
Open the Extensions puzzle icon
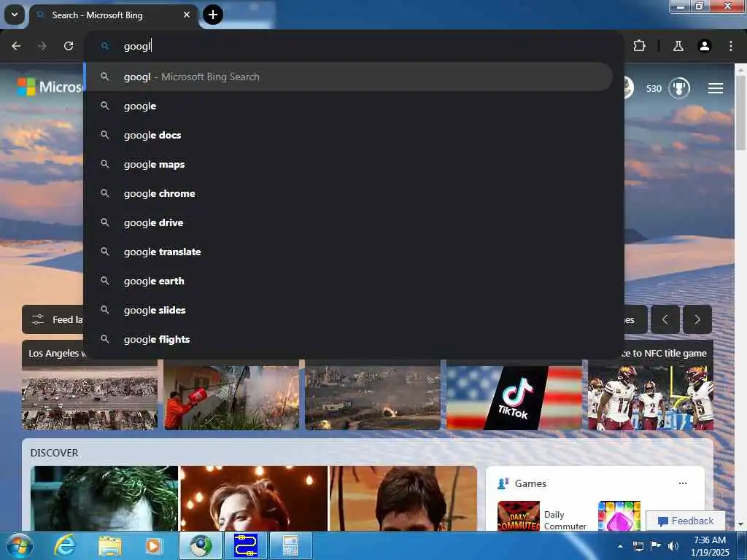[639, 46]
